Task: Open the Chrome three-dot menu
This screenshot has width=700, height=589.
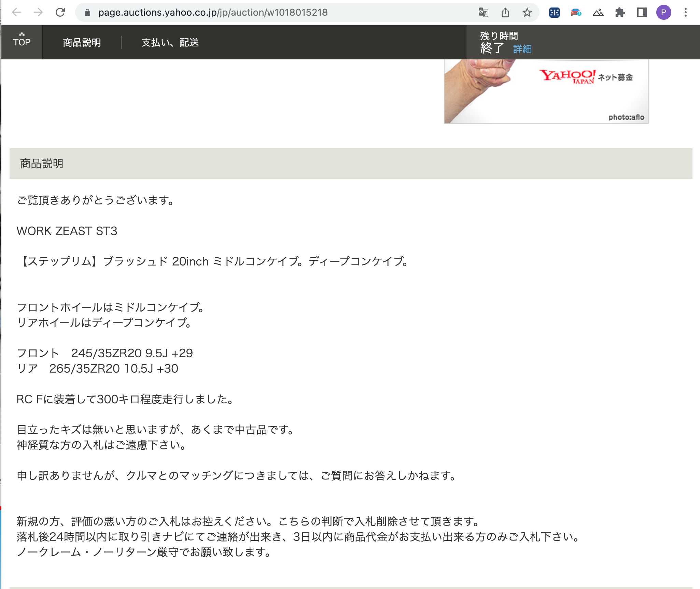Action: (685, 13)
